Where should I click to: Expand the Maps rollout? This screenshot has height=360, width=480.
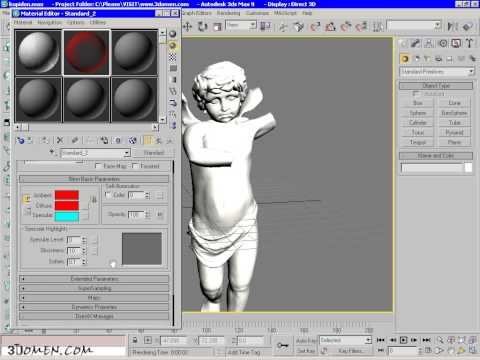(94, 297)
